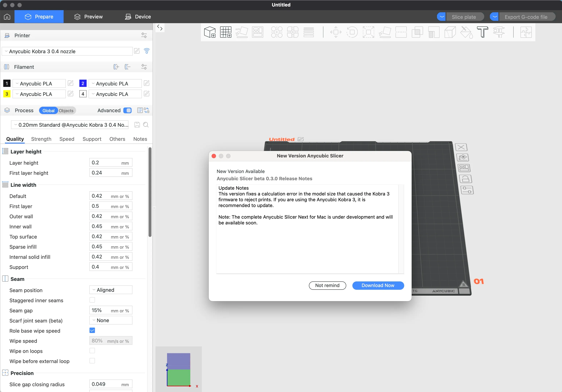
Task: Open filament 2 Anycubic PLA dropdown
Action: 115,83
